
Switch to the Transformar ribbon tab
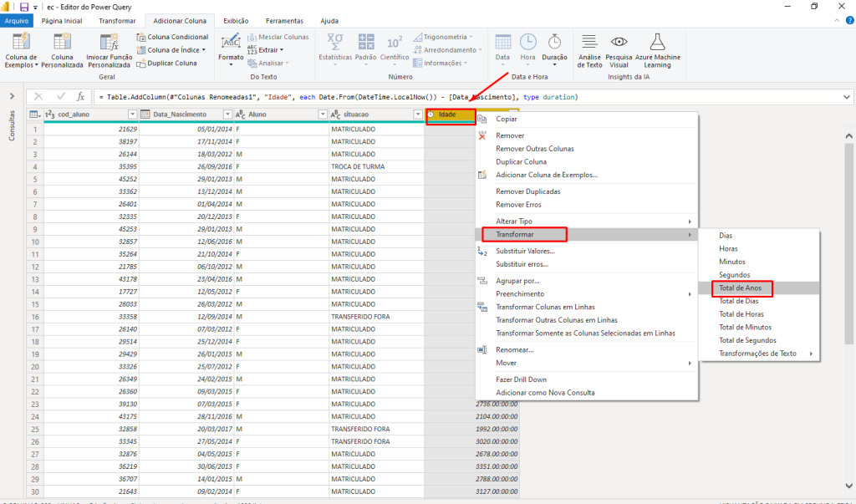pyautogui.click(x=116, y=20)
